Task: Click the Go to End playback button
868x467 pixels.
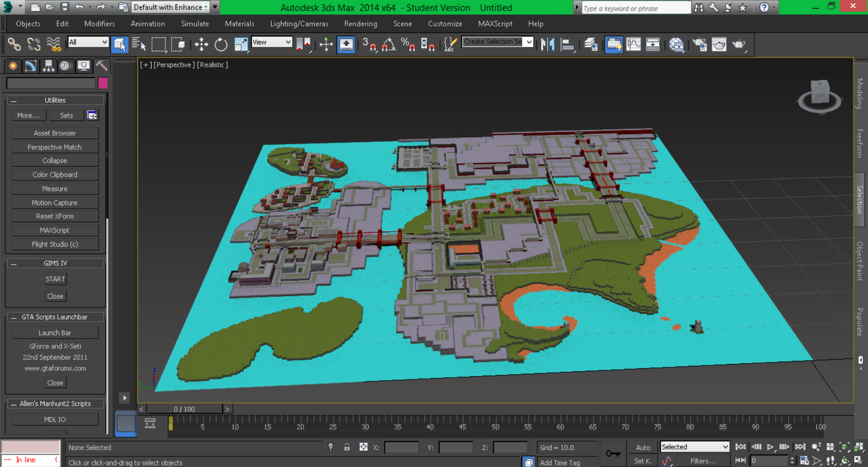Action: [800, 447]
